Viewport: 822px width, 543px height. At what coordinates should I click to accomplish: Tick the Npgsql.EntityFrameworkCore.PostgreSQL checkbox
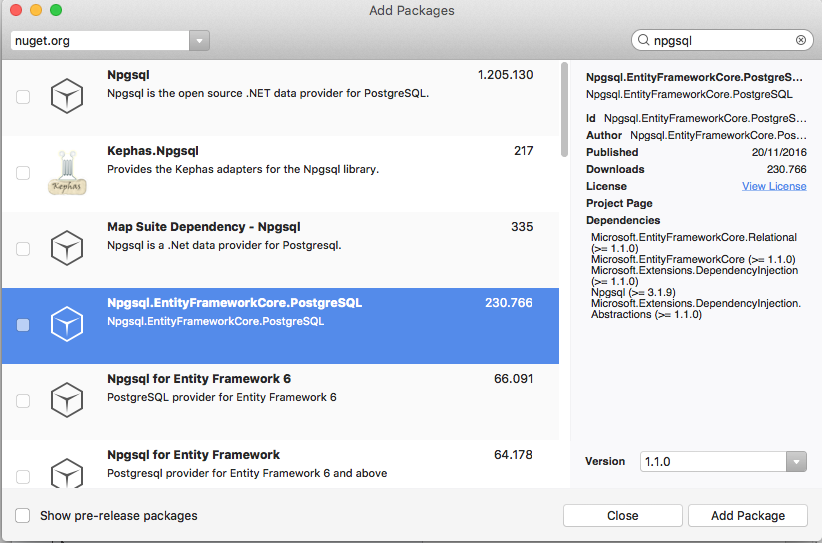pos(23,325)
